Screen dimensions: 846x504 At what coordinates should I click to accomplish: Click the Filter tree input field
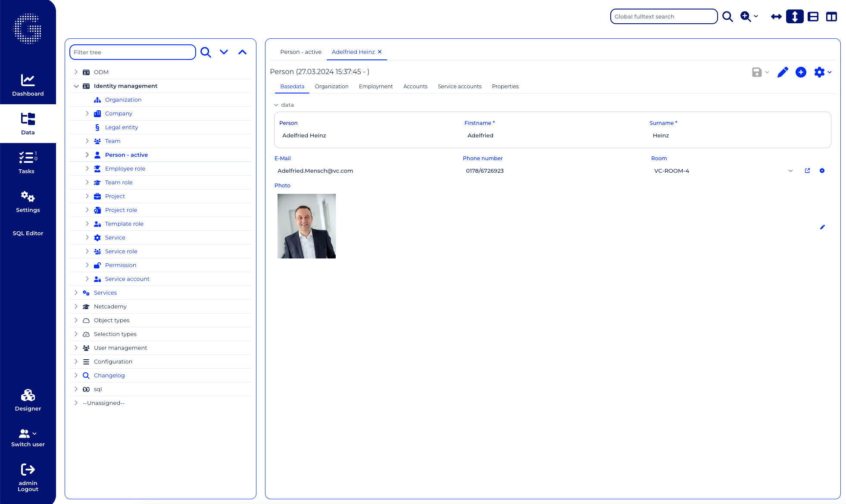[x=132, y=52]
